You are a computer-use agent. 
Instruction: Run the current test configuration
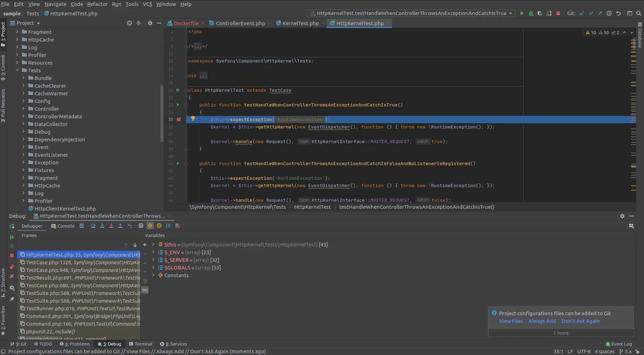tap(522, 13)
